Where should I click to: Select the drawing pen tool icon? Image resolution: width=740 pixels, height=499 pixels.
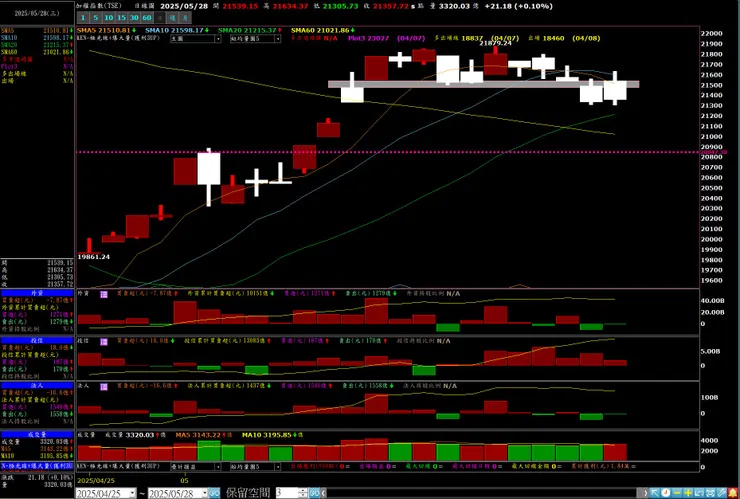click(722, 493)
